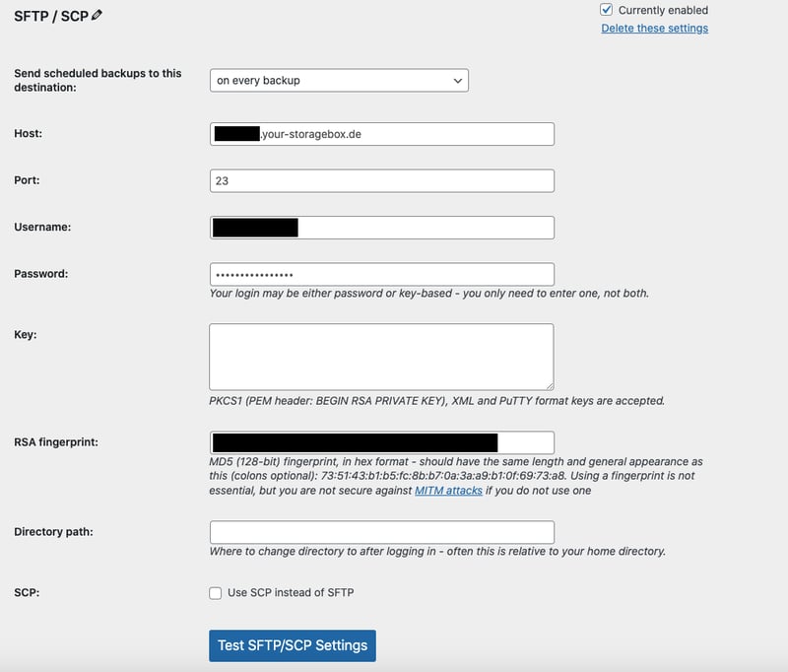Click the pencil edit icon beside SFTP / SCP
788x672 pixels.
(x=97, y=15)
